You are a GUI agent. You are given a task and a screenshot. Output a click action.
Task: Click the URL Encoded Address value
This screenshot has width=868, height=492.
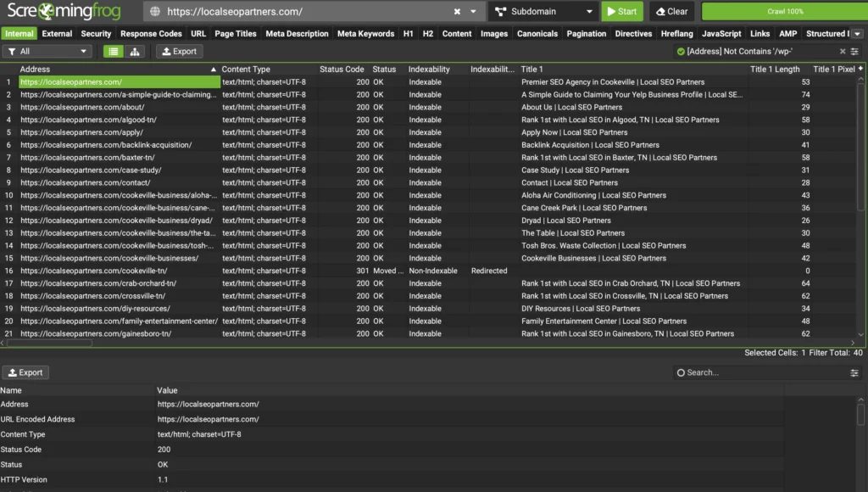[209, 419]
